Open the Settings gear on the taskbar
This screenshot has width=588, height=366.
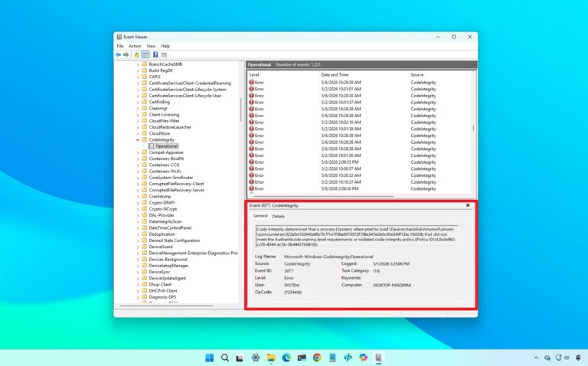pos(256,358)
